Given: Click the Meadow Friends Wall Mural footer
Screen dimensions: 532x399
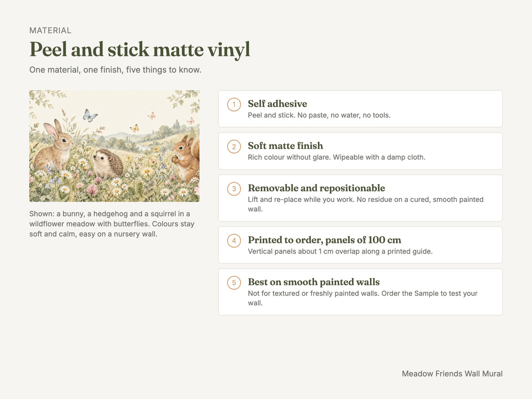Looking at the screenshot, I should [452, 374].
